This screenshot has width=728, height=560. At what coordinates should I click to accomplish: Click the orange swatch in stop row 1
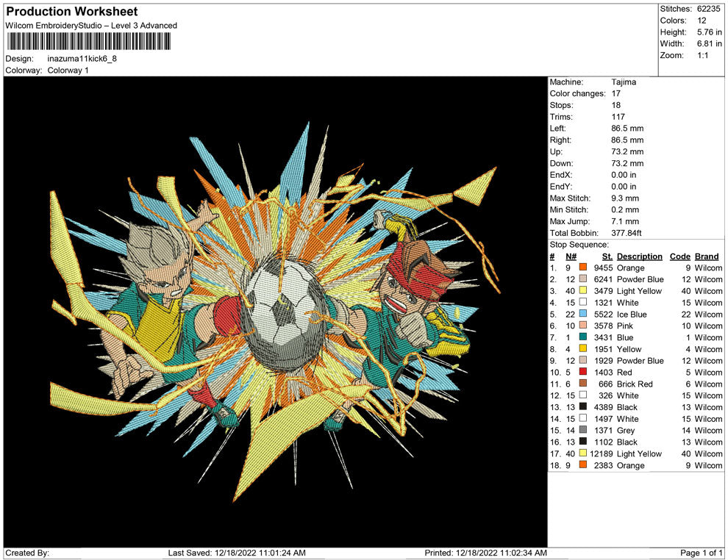tap(583, 268)
